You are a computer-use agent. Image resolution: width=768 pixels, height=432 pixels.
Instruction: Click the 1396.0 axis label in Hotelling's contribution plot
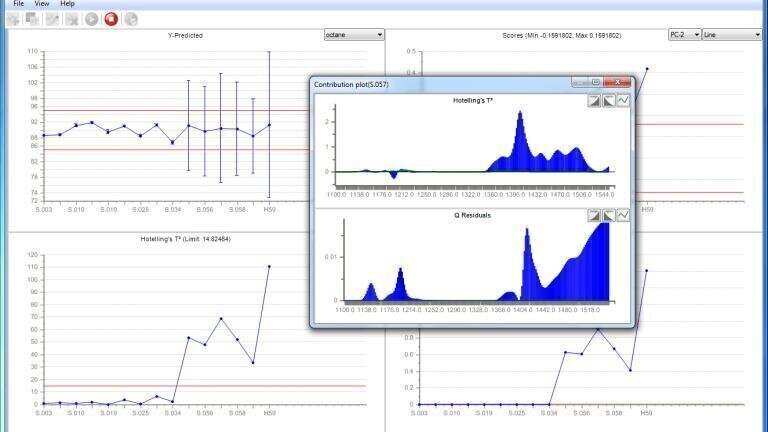click(x=515, y=194)
